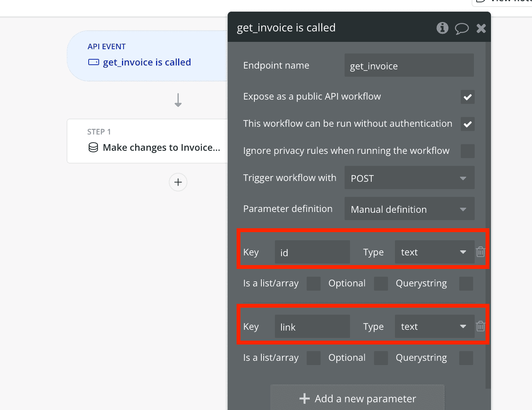This screenshot has width=532, height=410.
Task: Click the database icon in Step 1
Action: [93, 148]
